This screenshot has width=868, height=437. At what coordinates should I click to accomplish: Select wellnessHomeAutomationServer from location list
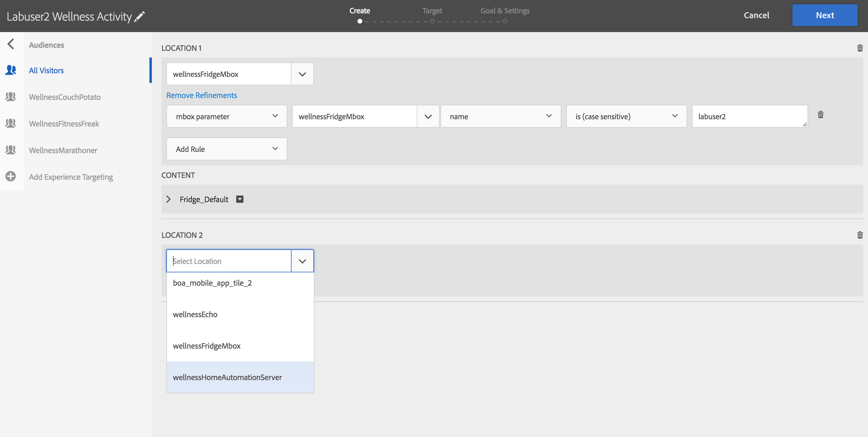pyautogui.click(x=227, y=377)
